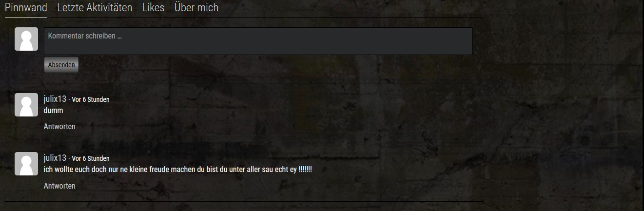Submit the comment with the Absenden button

point(61,65)
